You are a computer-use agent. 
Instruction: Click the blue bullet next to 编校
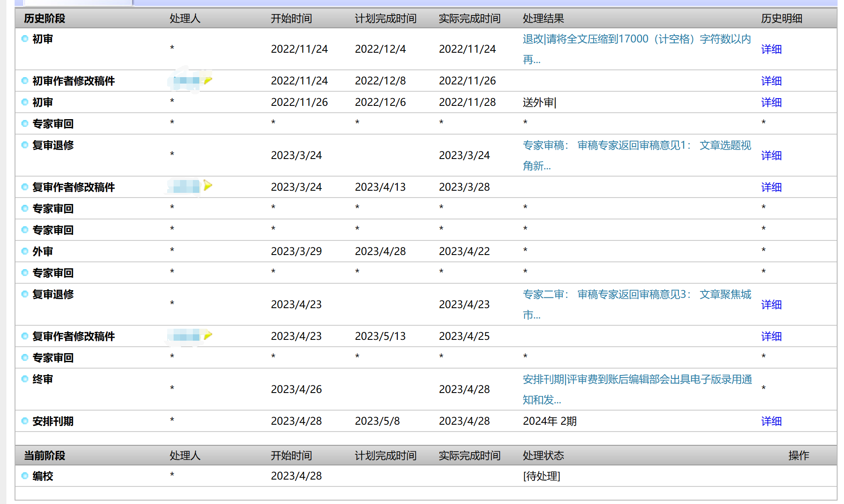25,476
